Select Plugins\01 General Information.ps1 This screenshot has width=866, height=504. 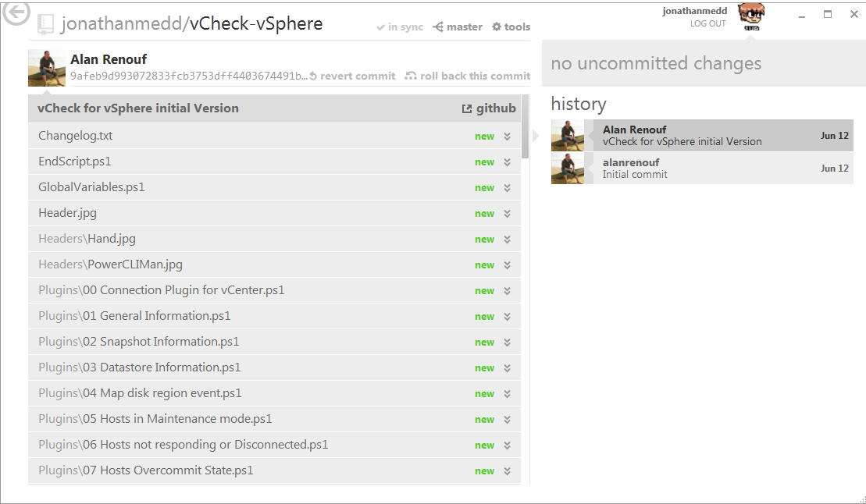click(134, 316)
